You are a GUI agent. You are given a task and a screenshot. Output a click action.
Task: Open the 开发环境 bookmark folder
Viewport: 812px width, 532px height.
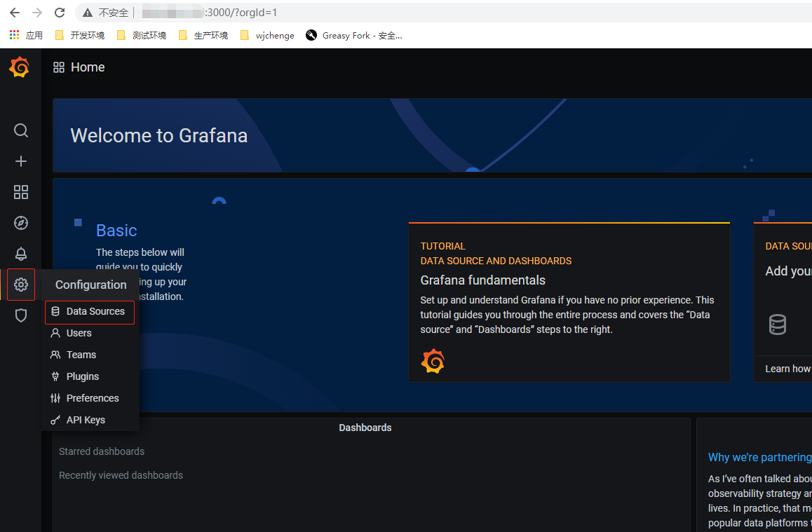coord(80,35)
